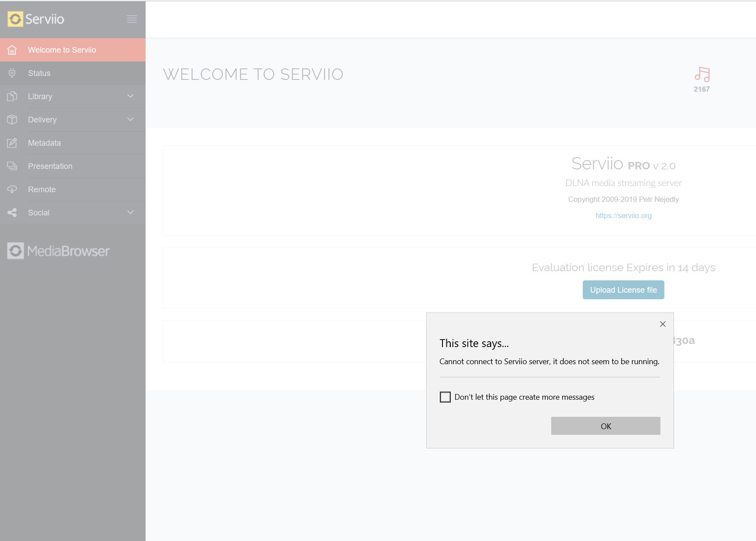Open the Welcome to Serviio page
Screen dimensions: 756x541
pos(73,50)
